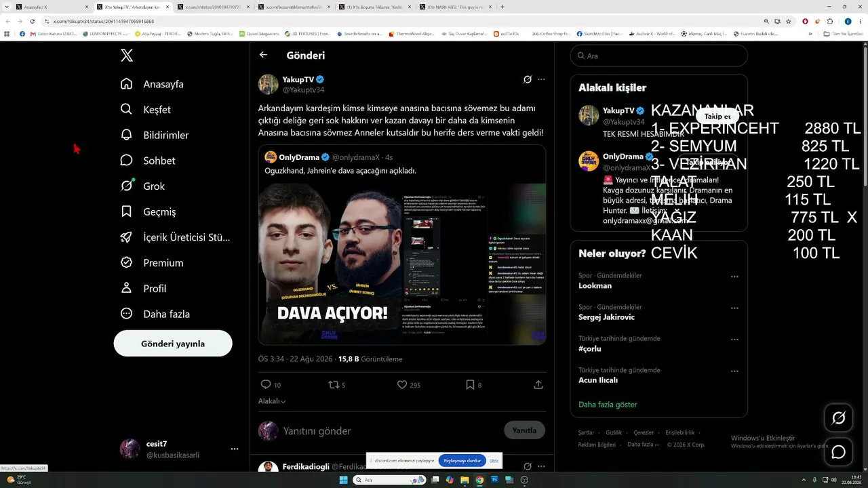Open the Windows Start menu

(343, 480)
